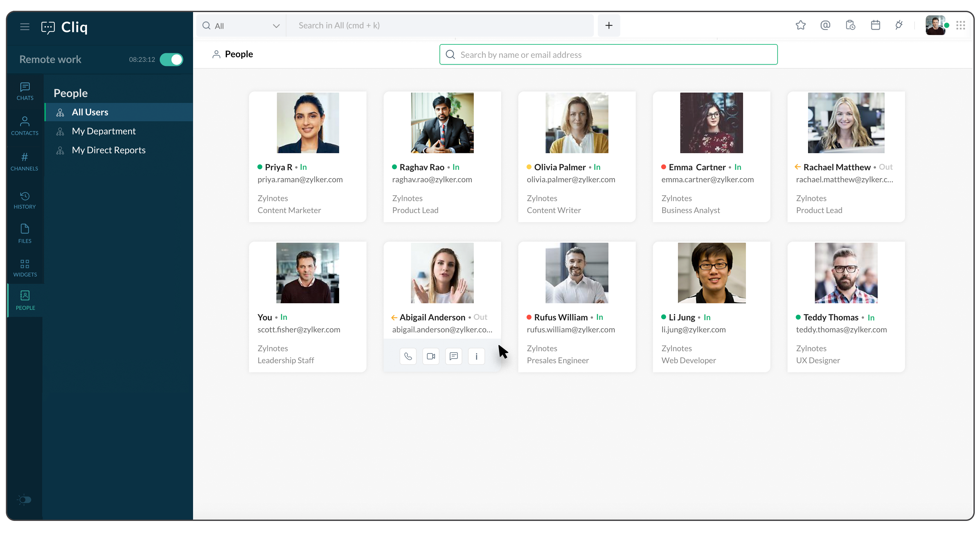Open Abigail Anderson's info panel

tap(476, 356)
